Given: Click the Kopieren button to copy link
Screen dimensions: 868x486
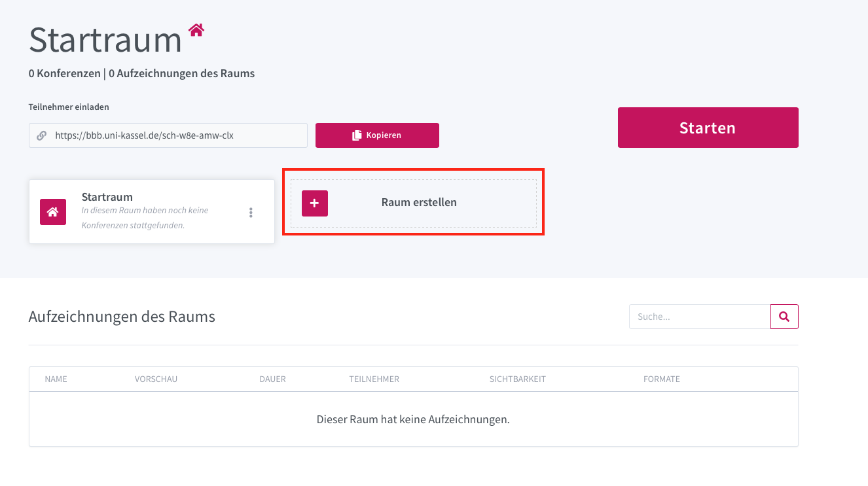Looking at the screenshot, I should click(377, 135).
